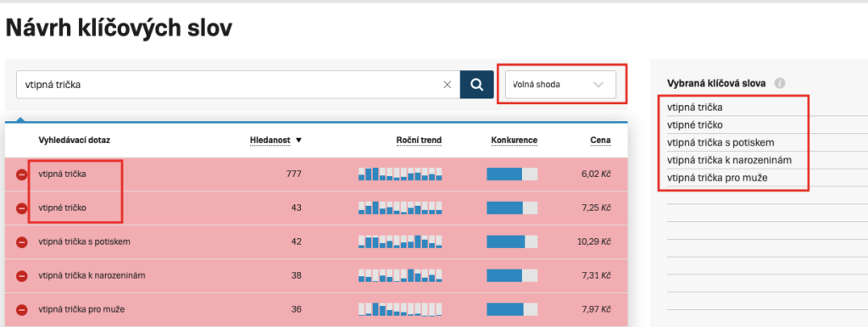The height and width of the screenshot is (327, 868).
Task: Click the yearly trend chart for 'vtipná trička'
Action: (400, 174)
